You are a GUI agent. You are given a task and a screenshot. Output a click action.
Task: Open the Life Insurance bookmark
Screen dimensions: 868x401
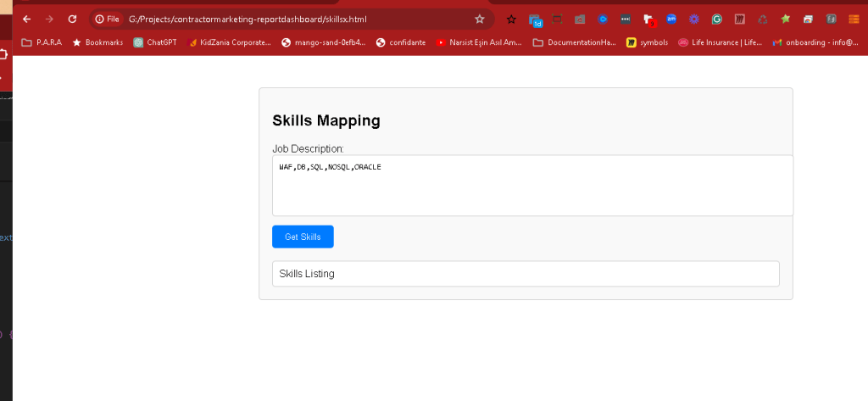[721, 42]
